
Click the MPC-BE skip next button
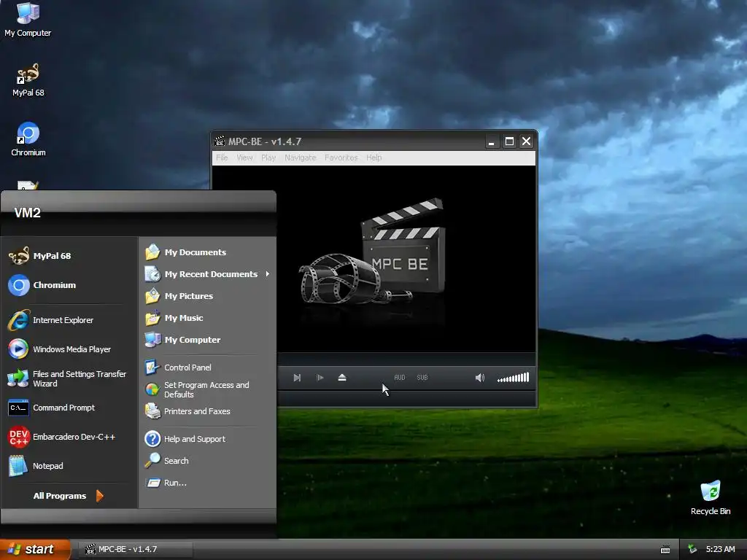click(297, 378)
